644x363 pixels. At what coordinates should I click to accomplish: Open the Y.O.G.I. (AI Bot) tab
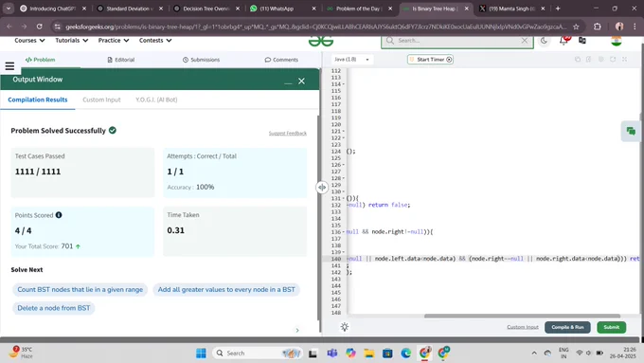pos(156,100)
